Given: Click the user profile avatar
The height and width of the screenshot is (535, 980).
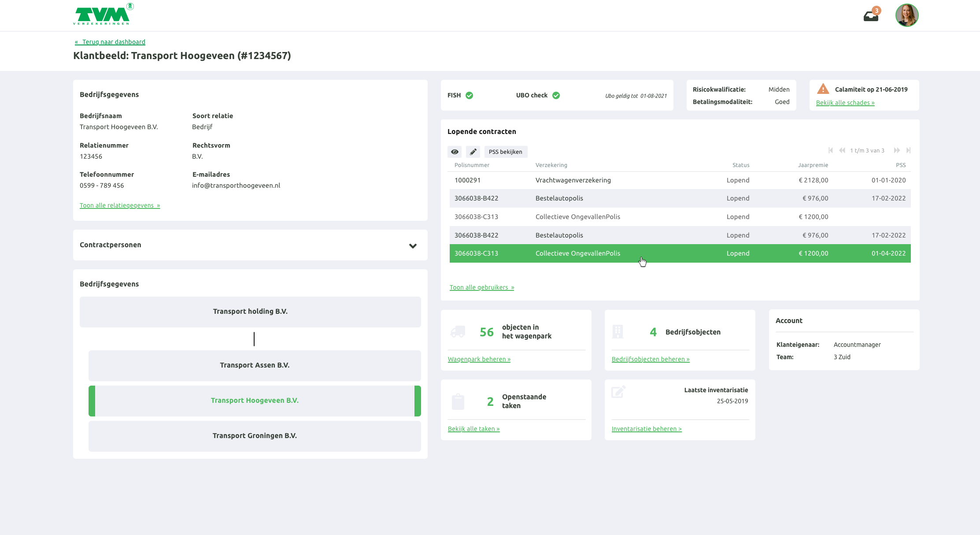Looking at the screenshot, I should coord(906,15).
